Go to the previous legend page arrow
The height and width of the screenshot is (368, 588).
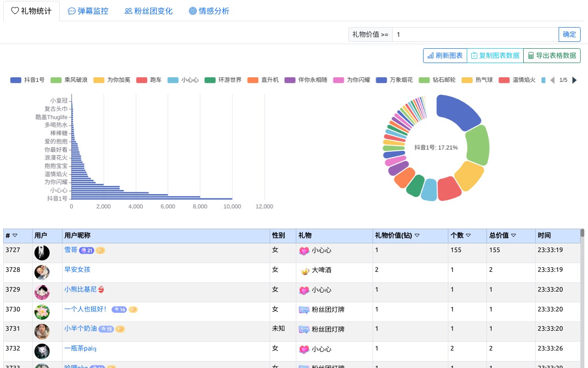(553, 80)
